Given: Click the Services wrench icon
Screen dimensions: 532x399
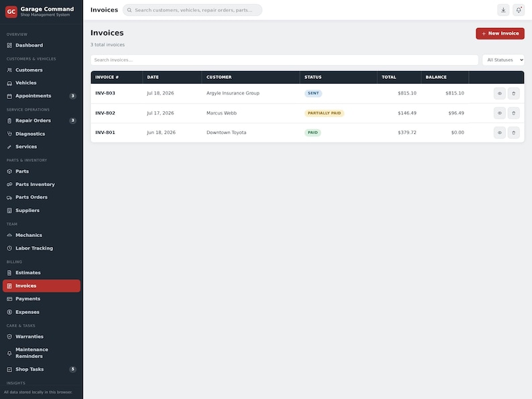Looking at the screenshot, I should (x=9, y=147).
